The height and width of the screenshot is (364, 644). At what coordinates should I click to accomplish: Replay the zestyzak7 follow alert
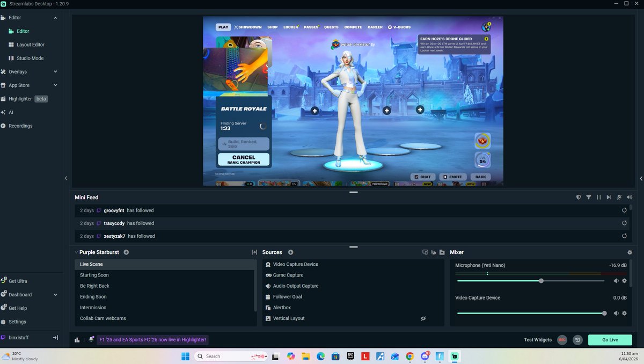pos(624,236)
